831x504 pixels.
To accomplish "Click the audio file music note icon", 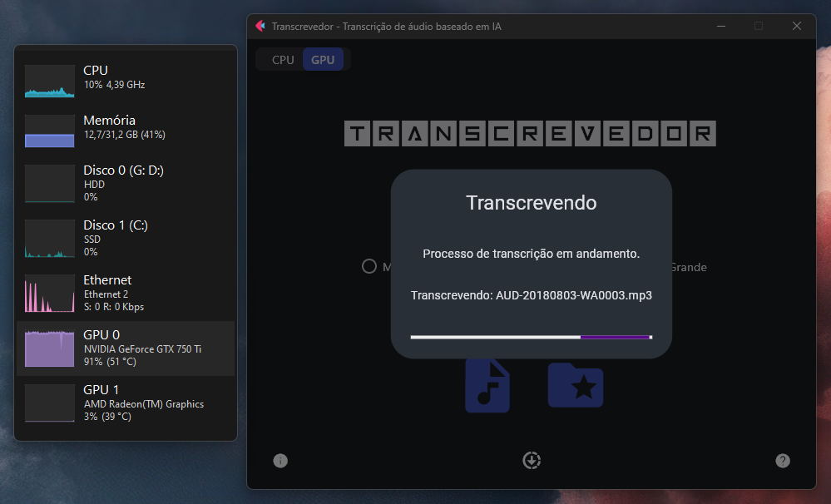I will (487, 385).
